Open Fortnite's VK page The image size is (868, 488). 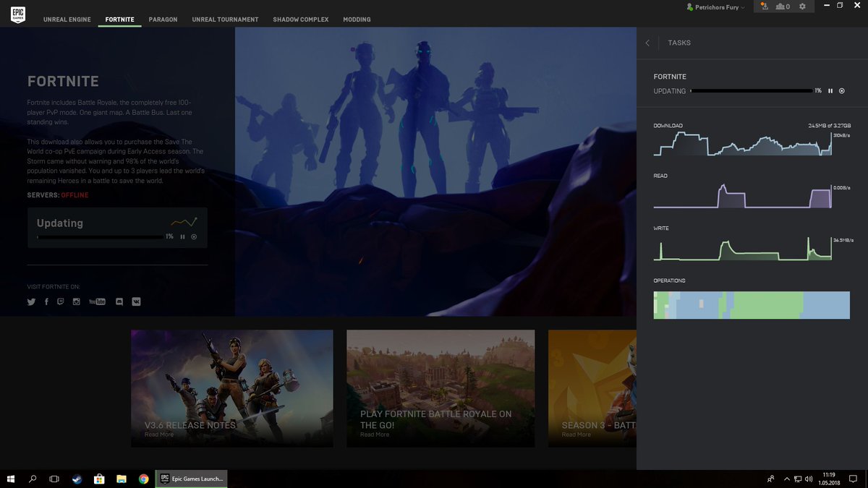coord(136,301)
